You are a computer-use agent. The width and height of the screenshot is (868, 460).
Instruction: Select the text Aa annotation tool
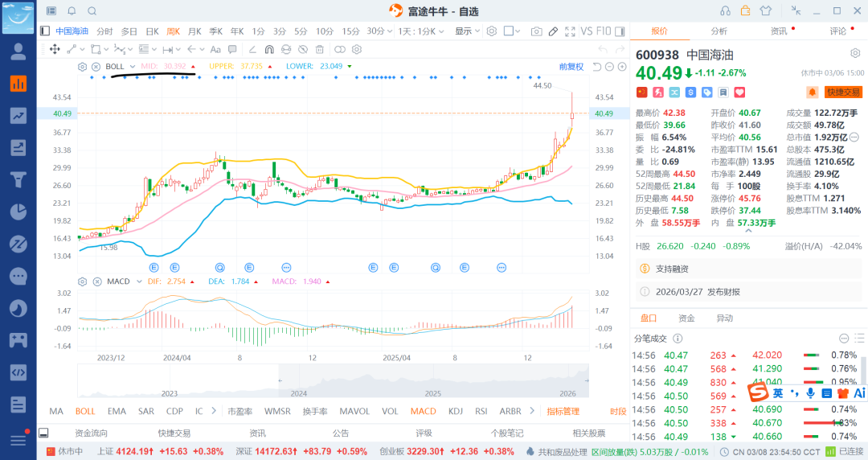pos(215,49)
